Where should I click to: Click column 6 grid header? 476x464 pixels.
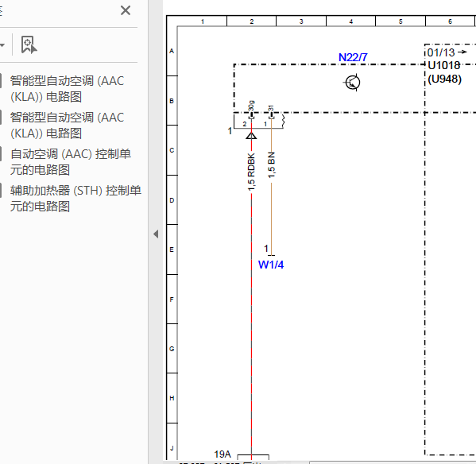point(450,21)
